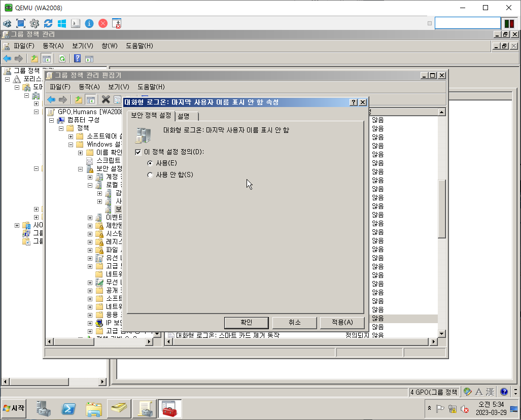The height and width of the screenshot is (420, 521).
Task: Click the 취소 button
Action: coord(295,322)
